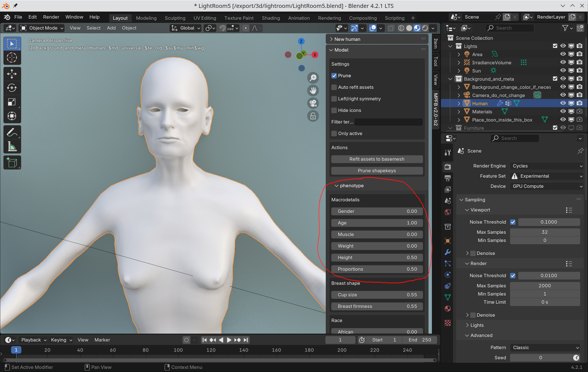
Task: Open the Material properties sphere icon
Action: pyautogui.click(x=448, y=309)
